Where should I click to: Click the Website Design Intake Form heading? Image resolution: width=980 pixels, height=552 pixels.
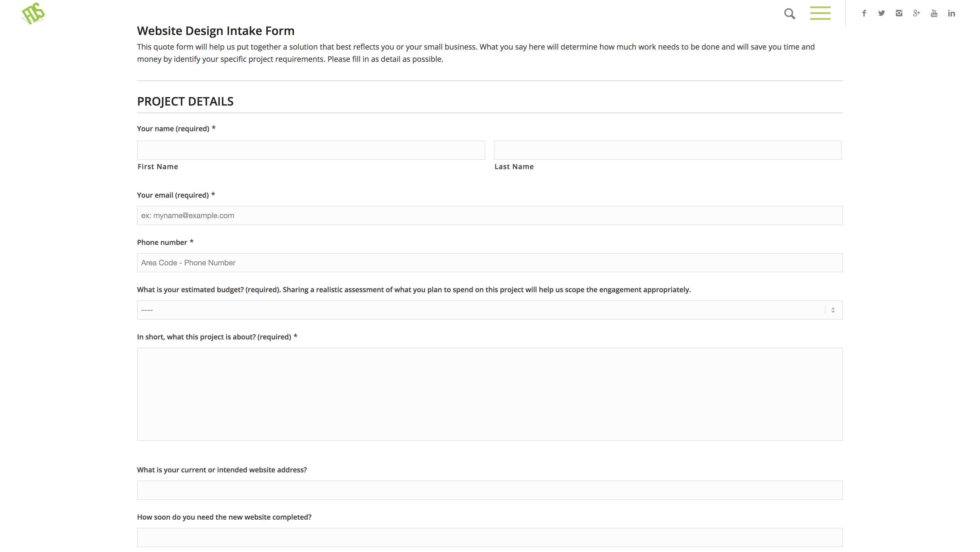(x=216, y=31)
